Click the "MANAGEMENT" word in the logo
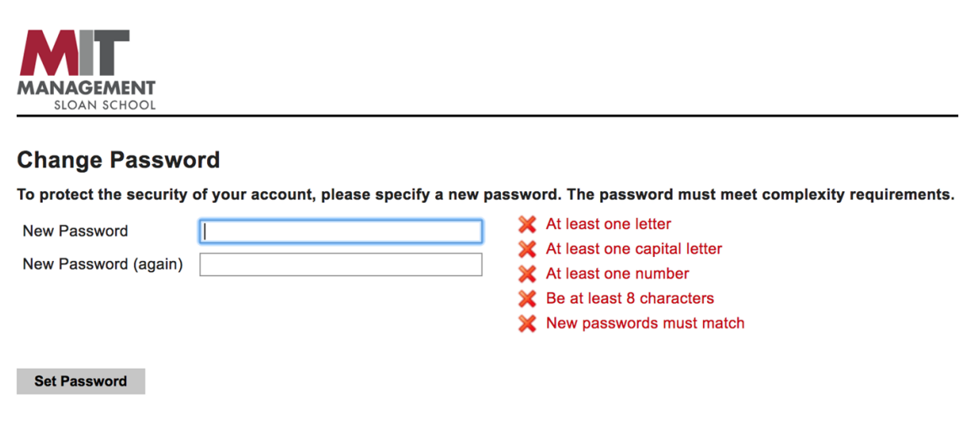The width and height of the screenshot is (980, 421). tap(86, 88)
